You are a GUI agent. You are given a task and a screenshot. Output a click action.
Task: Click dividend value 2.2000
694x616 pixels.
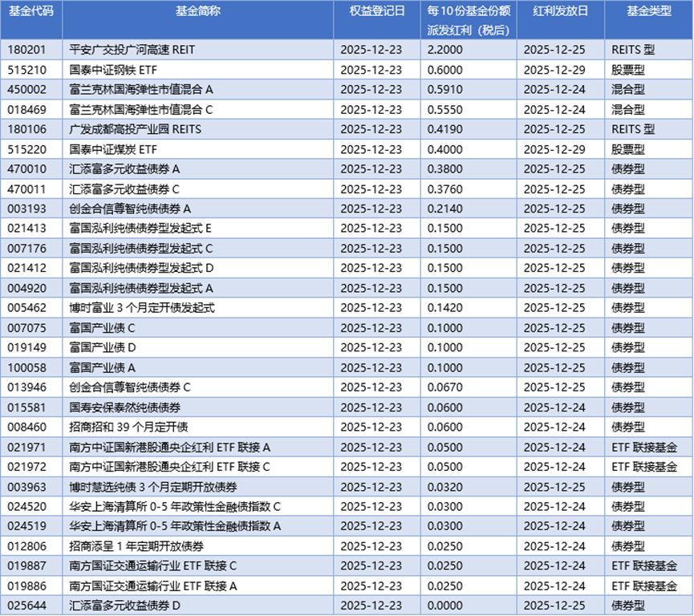[x=444, y=50]
